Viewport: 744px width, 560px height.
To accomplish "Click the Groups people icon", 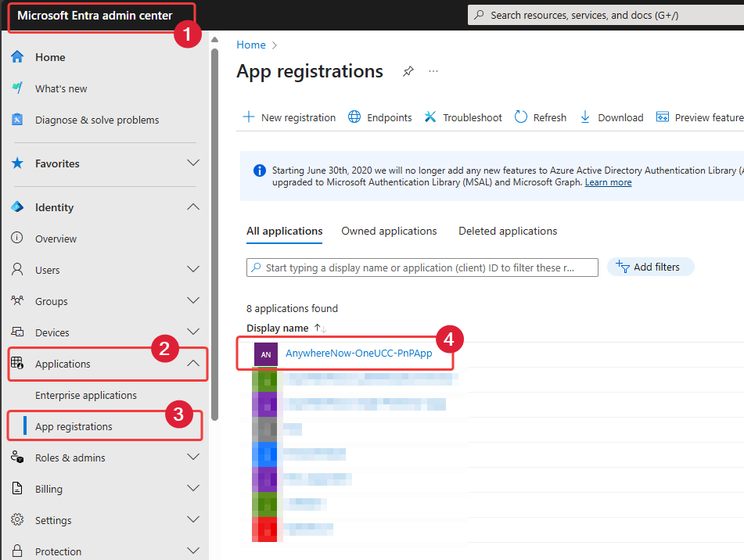I will pos(17,300).
